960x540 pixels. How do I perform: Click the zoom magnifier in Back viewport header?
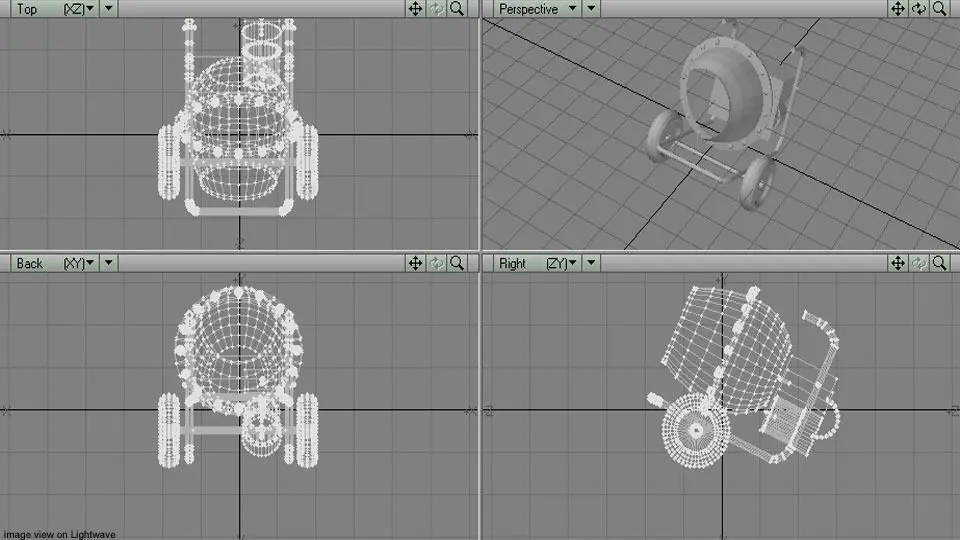pyautogui.click(x=457, y=263)
